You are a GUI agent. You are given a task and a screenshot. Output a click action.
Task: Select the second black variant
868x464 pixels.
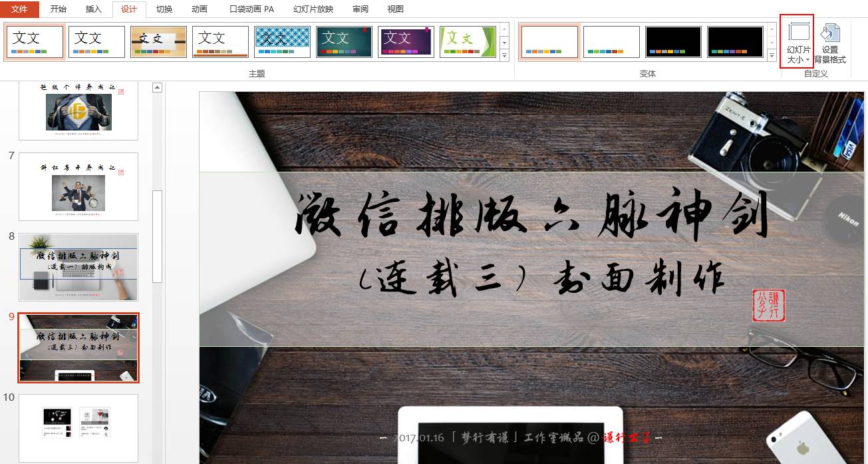pyautogui.click(x=735, y=42)
